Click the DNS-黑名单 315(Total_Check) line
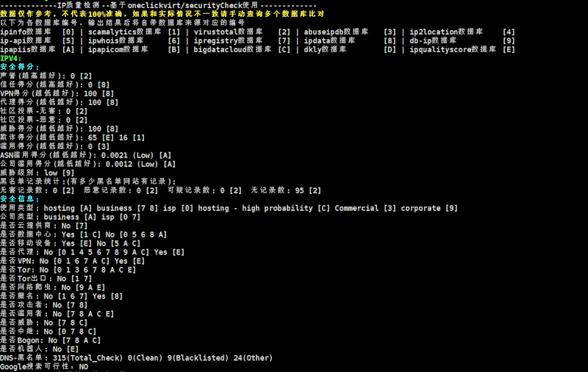588x372 pixels. click(x=136, y=358)
